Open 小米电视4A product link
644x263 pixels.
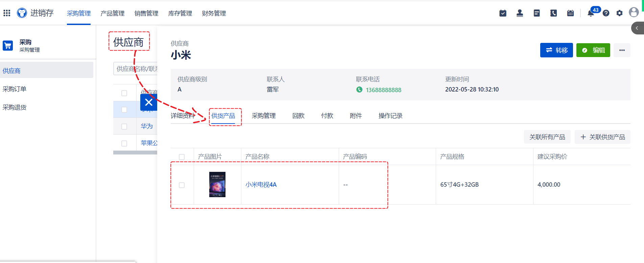tap(261, 185)
